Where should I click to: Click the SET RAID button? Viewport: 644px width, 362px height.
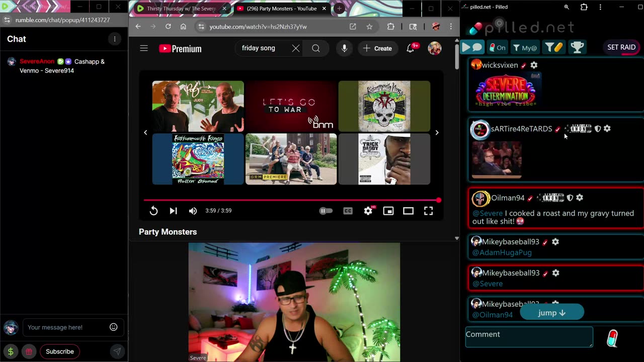pyautogui.click(x=621, y=47)
